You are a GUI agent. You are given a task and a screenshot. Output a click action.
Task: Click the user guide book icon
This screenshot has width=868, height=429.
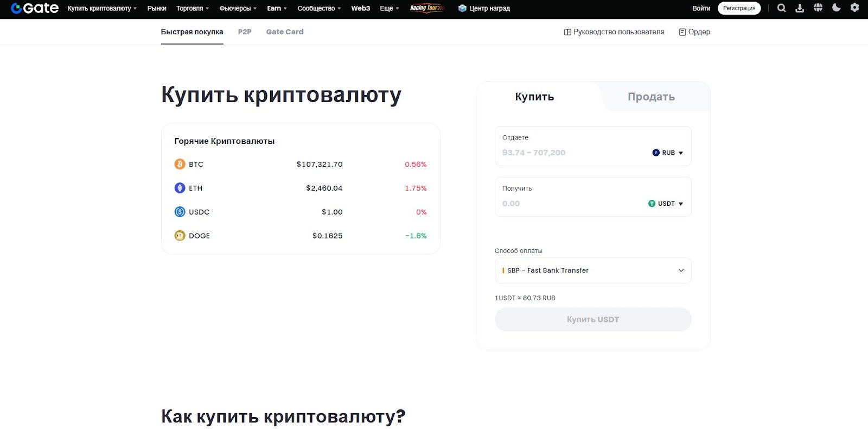pos(567,32)
